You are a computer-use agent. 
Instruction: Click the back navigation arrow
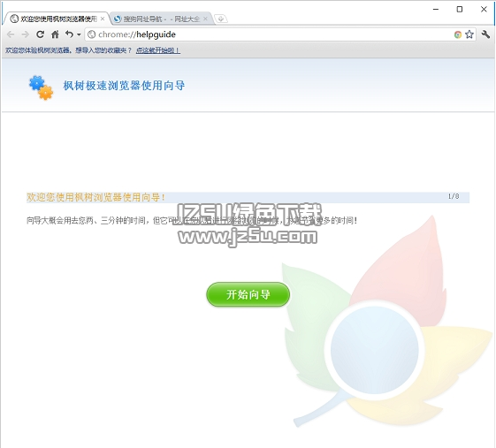pyautogui.click(x=11, y=34)
